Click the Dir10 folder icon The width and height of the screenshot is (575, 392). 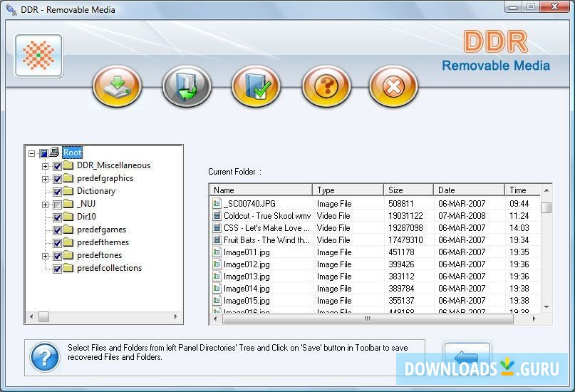(68, 217)
